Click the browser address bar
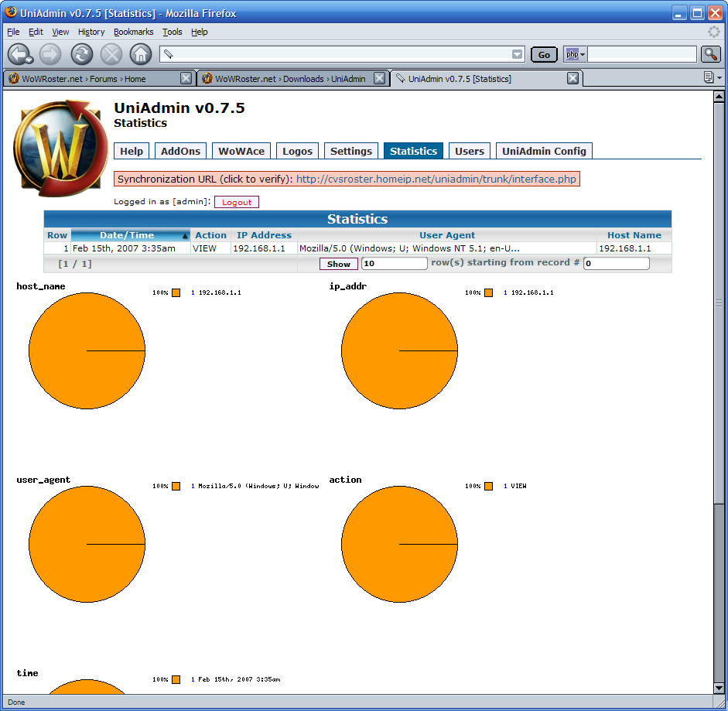Screen dimensions: 728x711 point(342,54)
